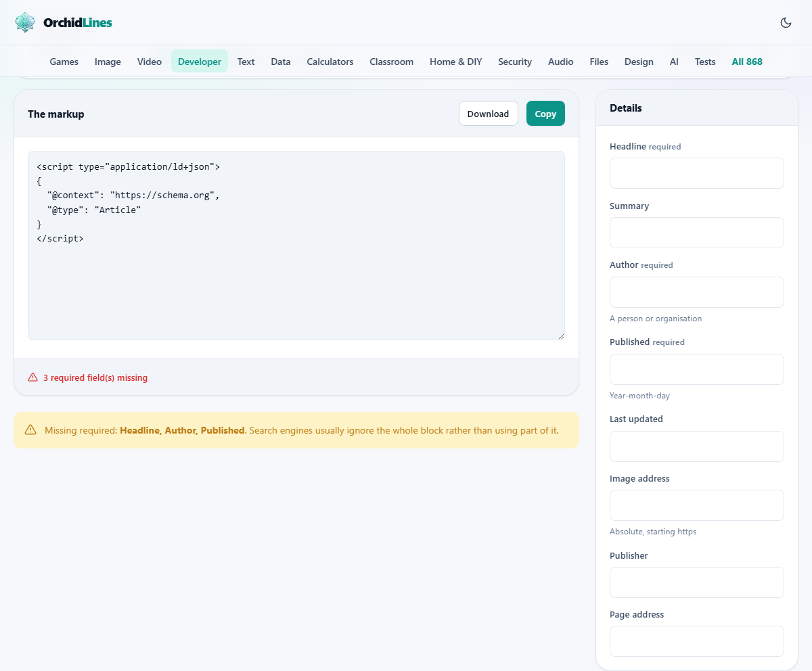Click the red warning icon beside missing fields
The image size is (812, 671).
tap(32, 377)
